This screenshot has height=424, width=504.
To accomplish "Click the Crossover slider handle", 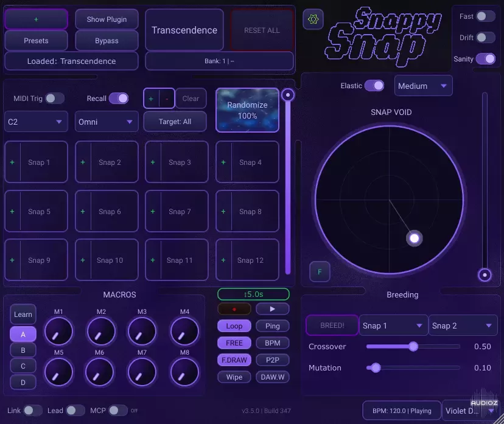I will point(413,347).
